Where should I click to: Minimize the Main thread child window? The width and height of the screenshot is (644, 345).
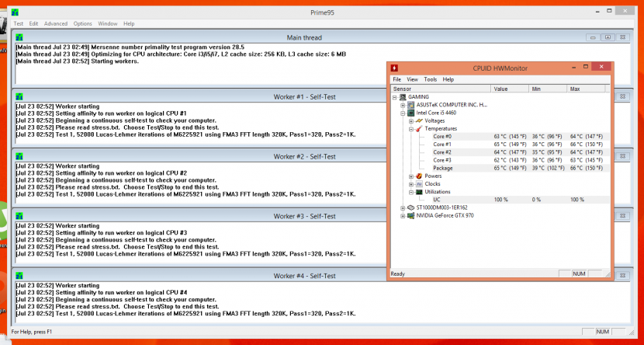click(x=593, y=37)
